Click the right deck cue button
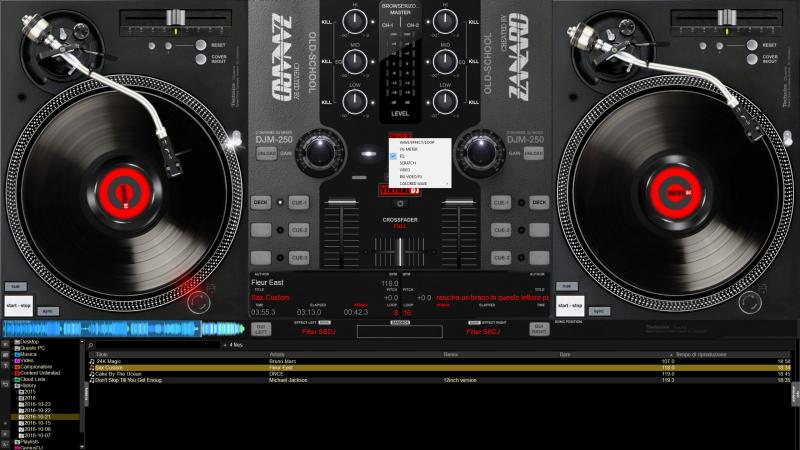Viewport: 800px width, 450px height. [567, 286]
